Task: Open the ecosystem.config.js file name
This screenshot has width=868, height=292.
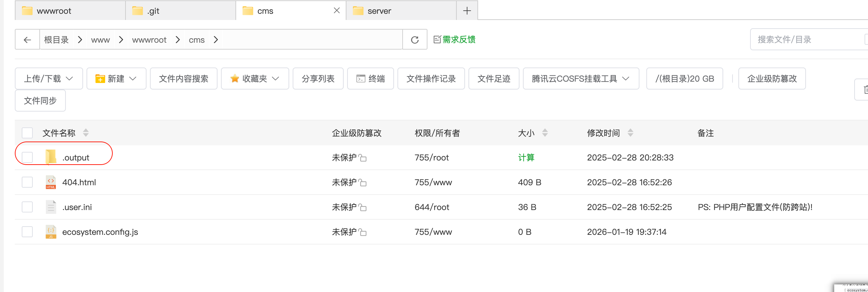Action: point(100,232)
